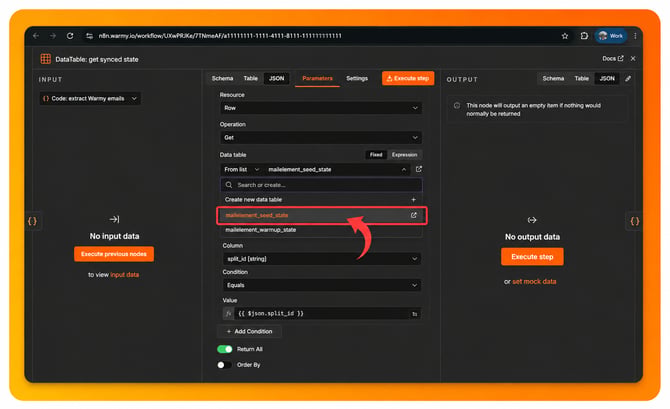Open the Parameters tab
670x409 pixels.
317,79
